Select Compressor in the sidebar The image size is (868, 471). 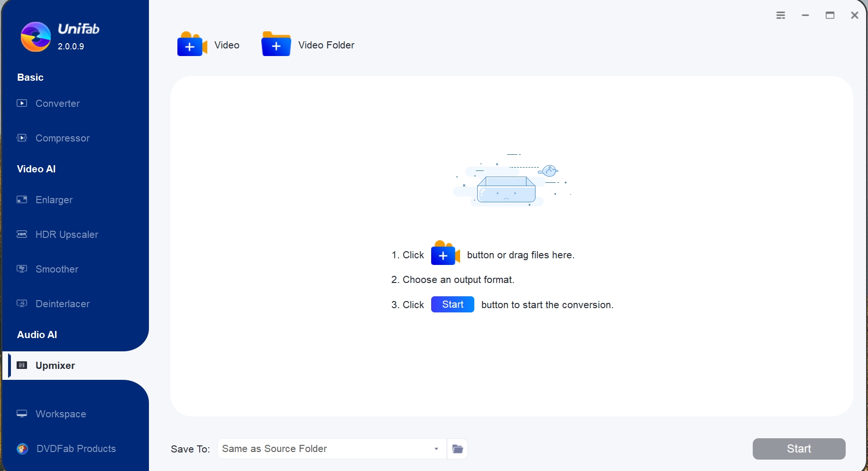point(62,138)
